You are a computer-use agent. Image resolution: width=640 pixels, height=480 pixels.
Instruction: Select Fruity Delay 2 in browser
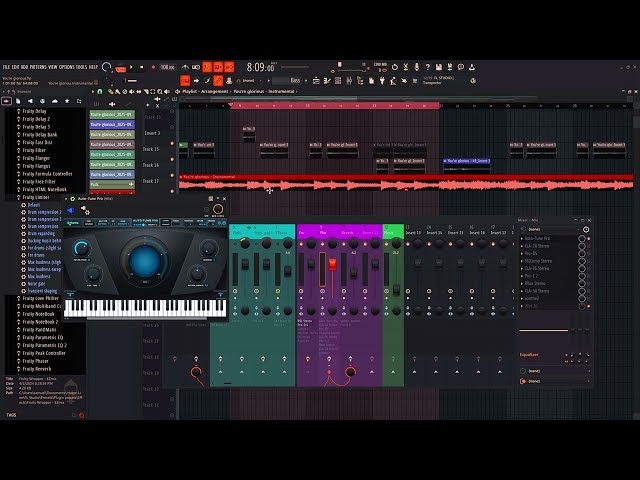tap(36, 119)
